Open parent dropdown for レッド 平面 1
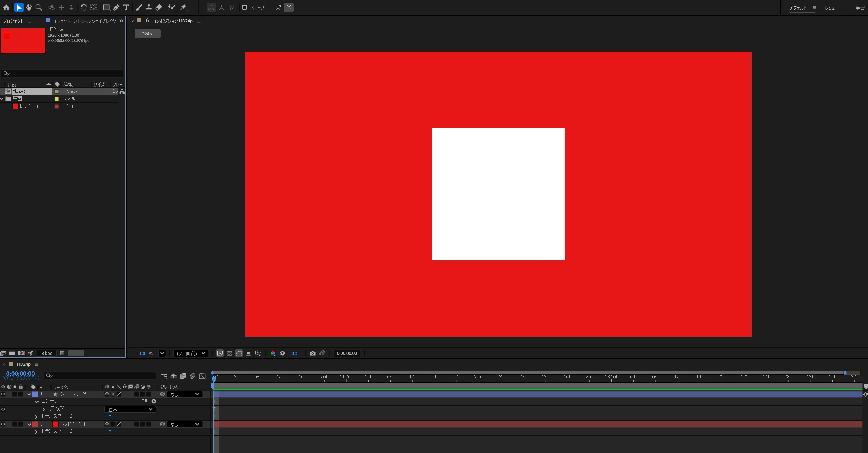The height and width of the screenshot is (453, 868). point(185,424)
